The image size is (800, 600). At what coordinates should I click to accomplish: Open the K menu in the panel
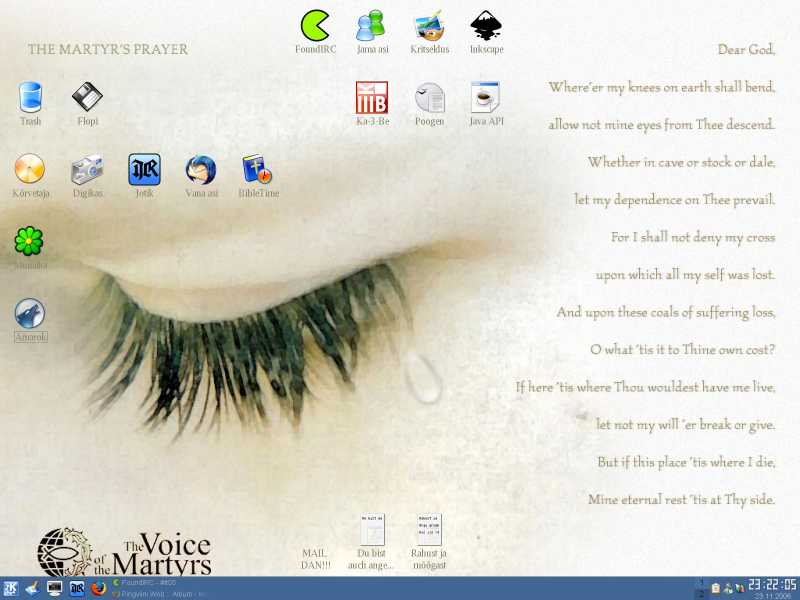tap(10, 589)
